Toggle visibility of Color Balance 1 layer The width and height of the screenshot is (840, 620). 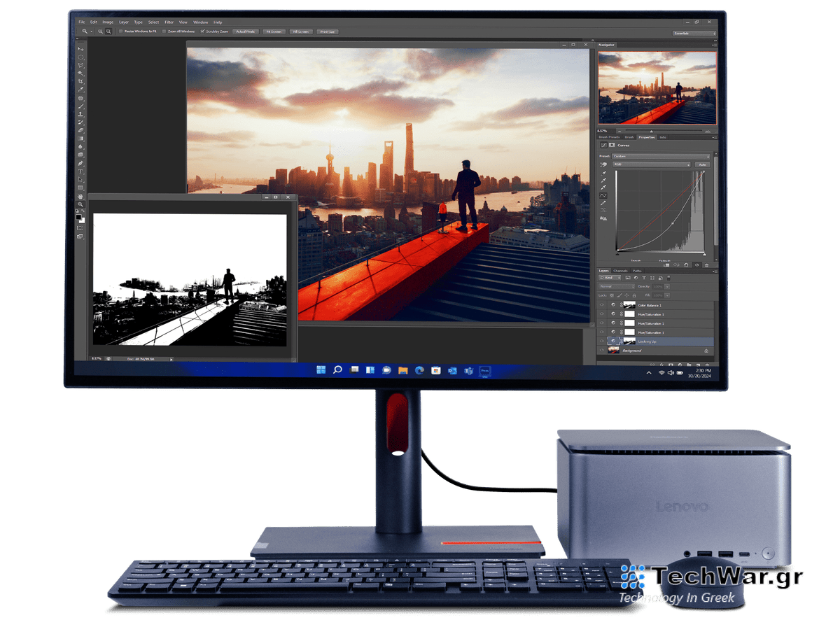pos(601,304)
